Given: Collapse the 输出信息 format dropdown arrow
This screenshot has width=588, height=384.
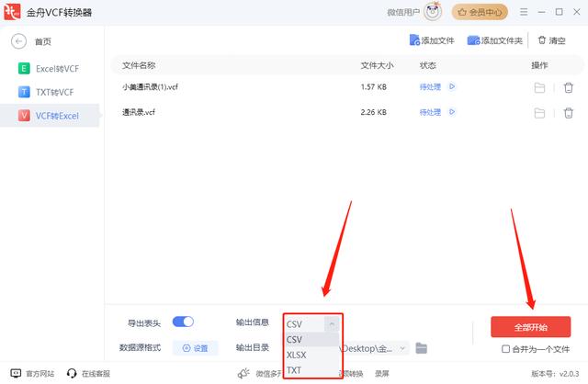Looking at the screenshot, I should point(332,323).
